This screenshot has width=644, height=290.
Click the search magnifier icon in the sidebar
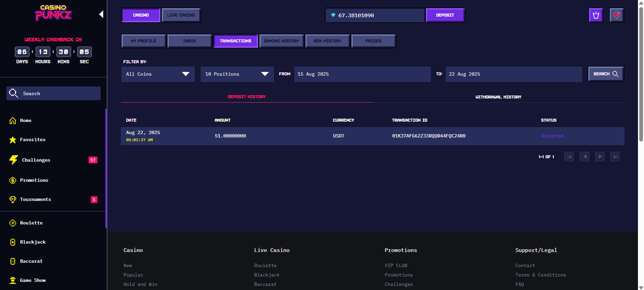pyautogui.click(x=14, y=94)
